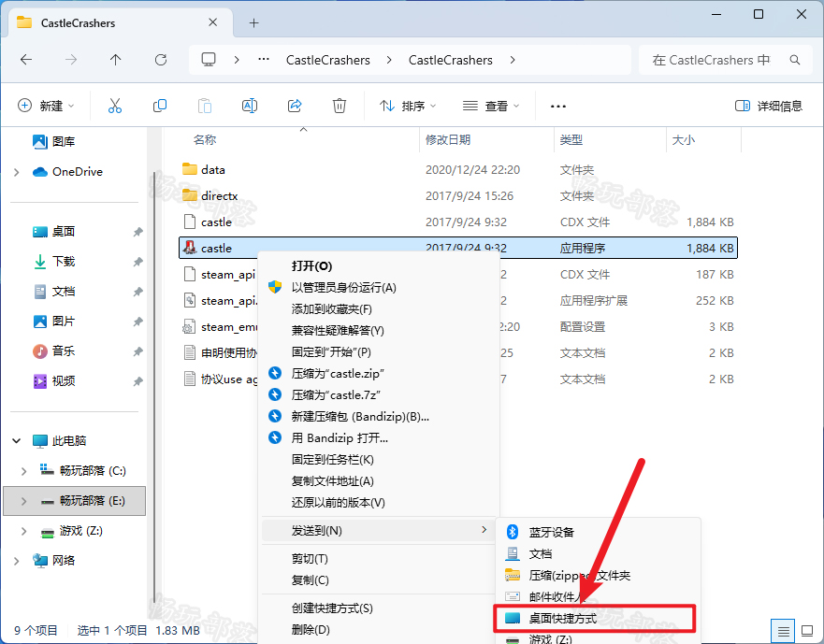Click the Rename toolbar icon
The width and height of the screenshot is (824, 644).
pyautogui.click(x=250, y=107)
